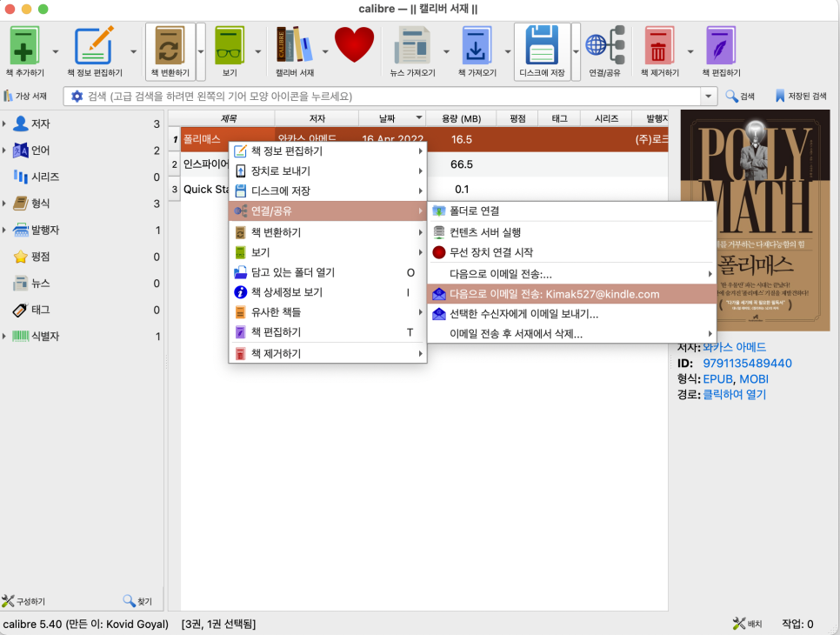Click the Add books toolbar icon
The width and height of the screenshot is (840, 635).
click(x=24, y=45)
